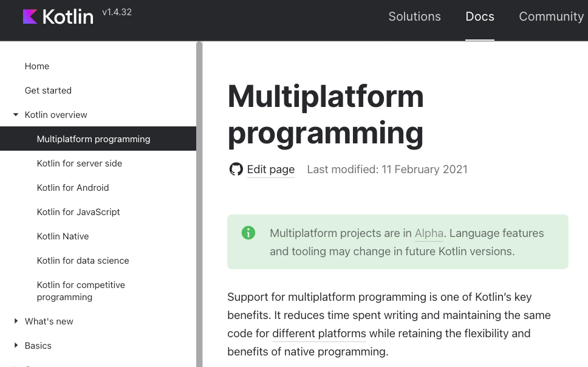
Task: Open Kotlin Native page
Action: tap(63, 236)
